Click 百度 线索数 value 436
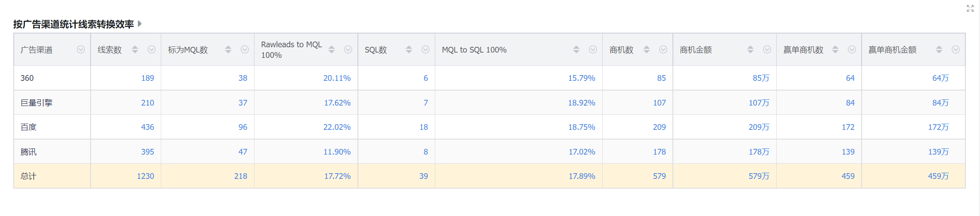The height and width of the screenshot is (216, 980). coord(148,127)
